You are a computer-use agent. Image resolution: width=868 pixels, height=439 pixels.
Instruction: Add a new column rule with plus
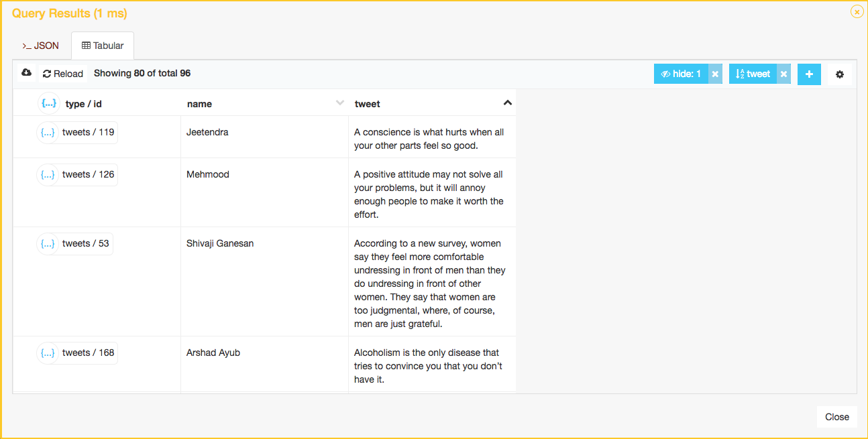click(809, 74)
